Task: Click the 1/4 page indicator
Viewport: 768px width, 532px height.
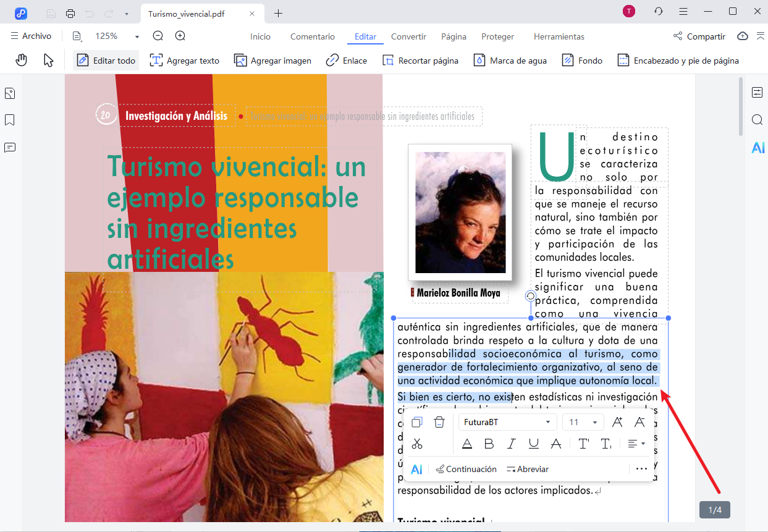Action: (714, 509)
